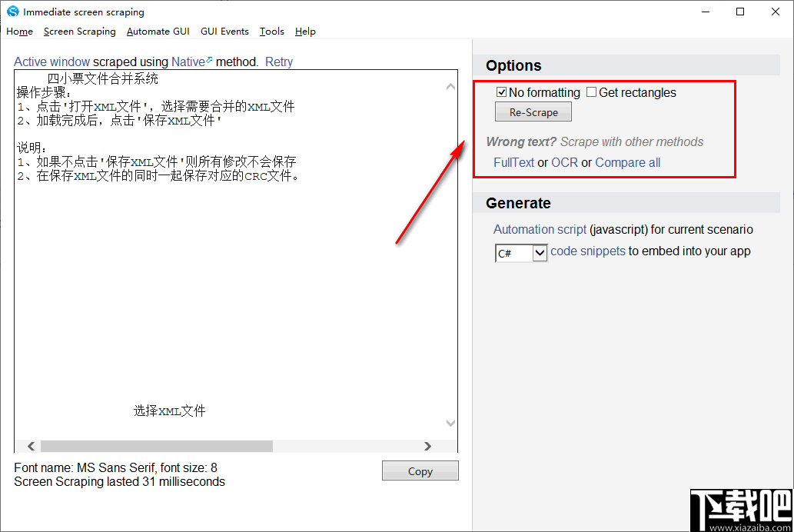
Task: Open the GUI Events menu
Action: (224, 32)
